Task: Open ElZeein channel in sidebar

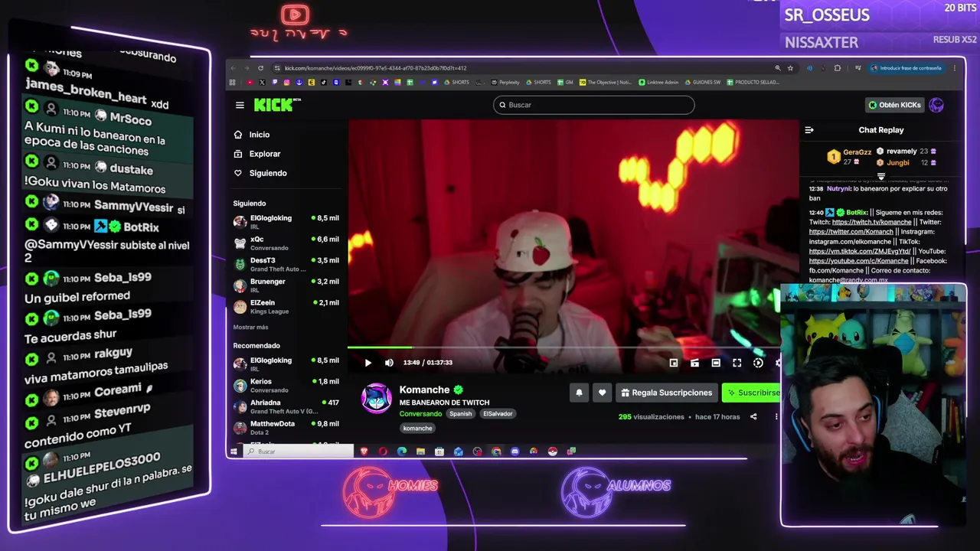Action: [x=286, y=306]
